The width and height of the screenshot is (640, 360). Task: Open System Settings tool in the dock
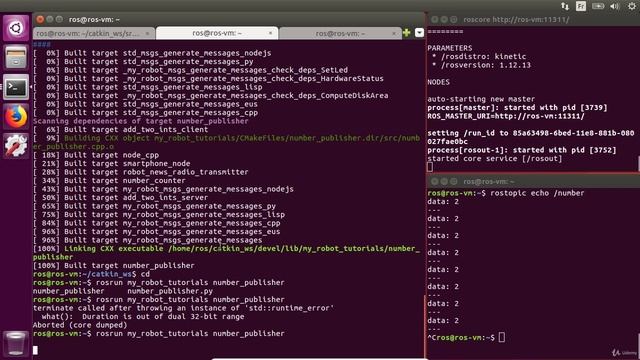16,146
